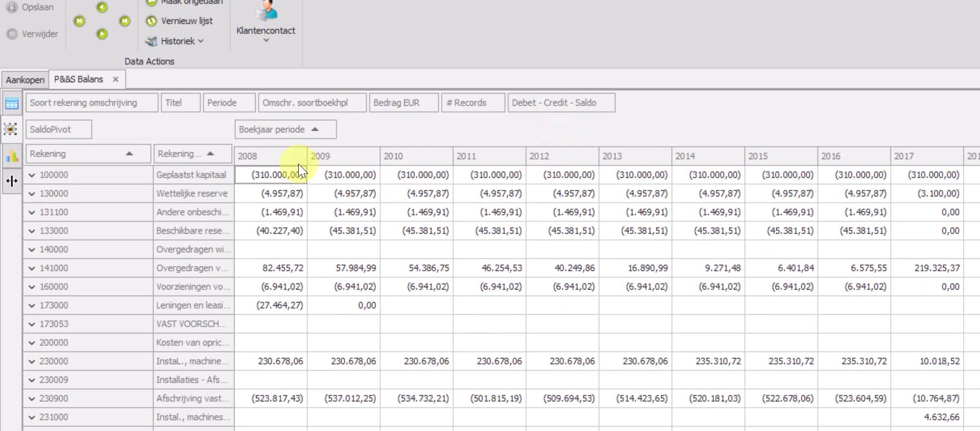Go to the last record arrow
Image resolution: width=980 pixels, height=431 pixels.
[125, 21]
